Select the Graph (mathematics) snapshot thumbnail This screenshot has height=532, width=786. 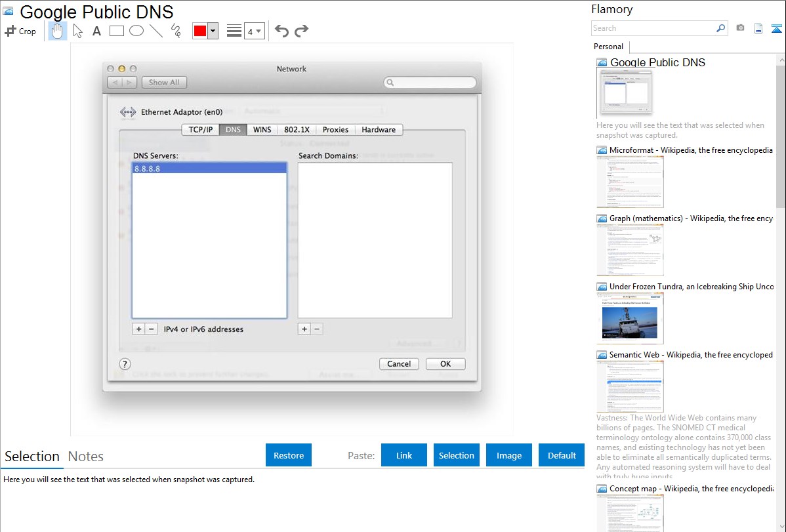tap(630, 250)
